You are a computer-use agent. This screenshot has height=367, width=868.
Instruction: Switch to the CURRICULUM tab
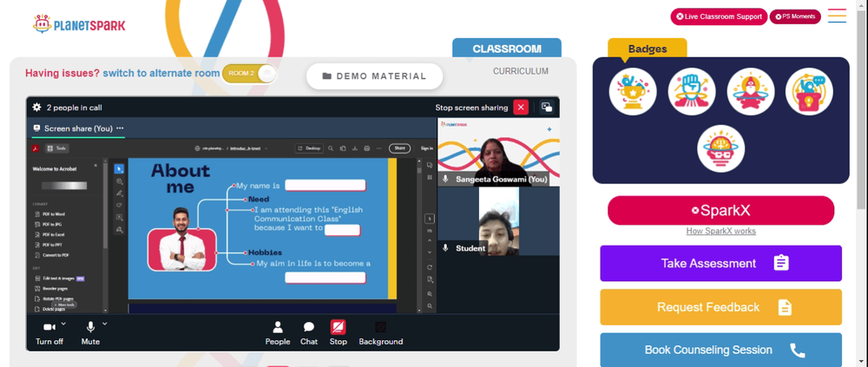520,71
